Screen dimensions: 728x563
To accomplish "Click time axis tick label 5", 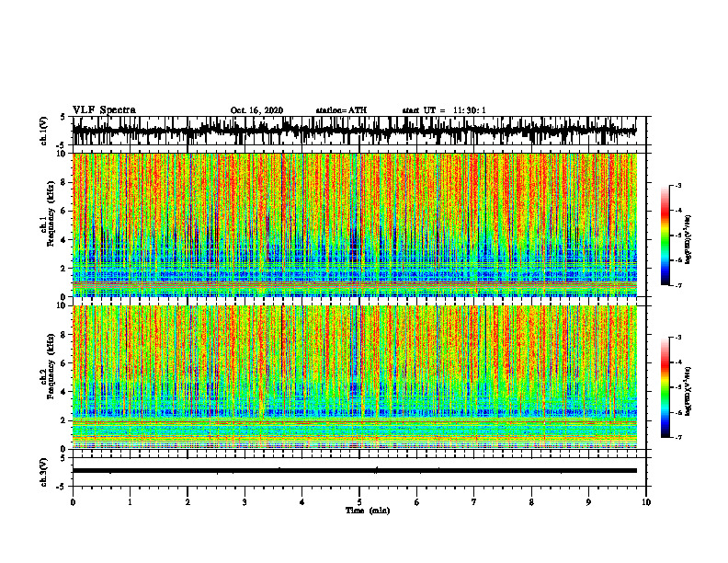I will click(359, 502).
